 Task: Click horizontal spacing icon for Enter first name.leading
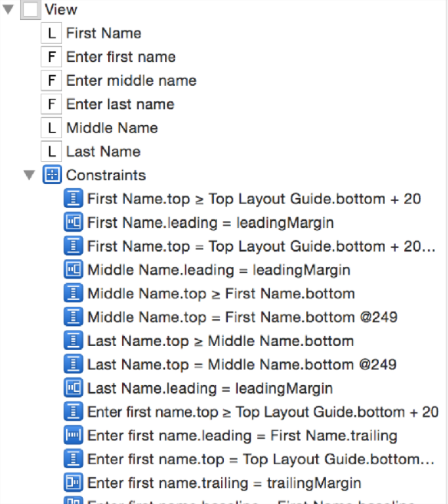click(74, 436)
